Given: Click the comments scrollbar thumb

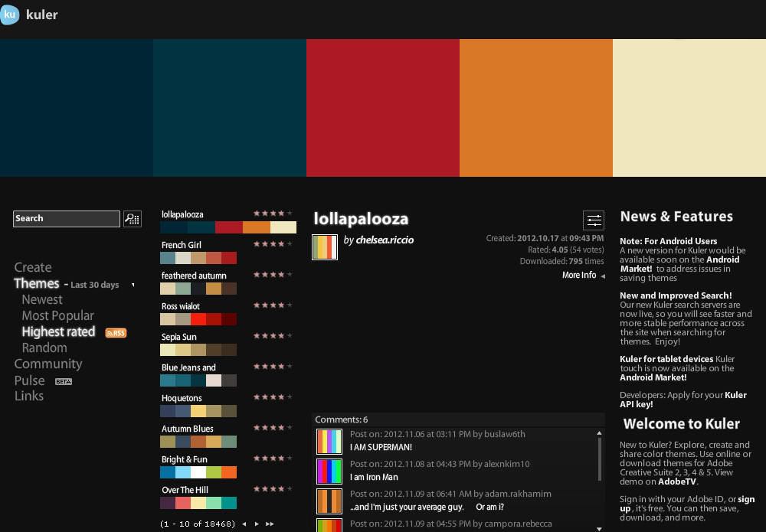Looking at the screenshot, I should (600, 459).
